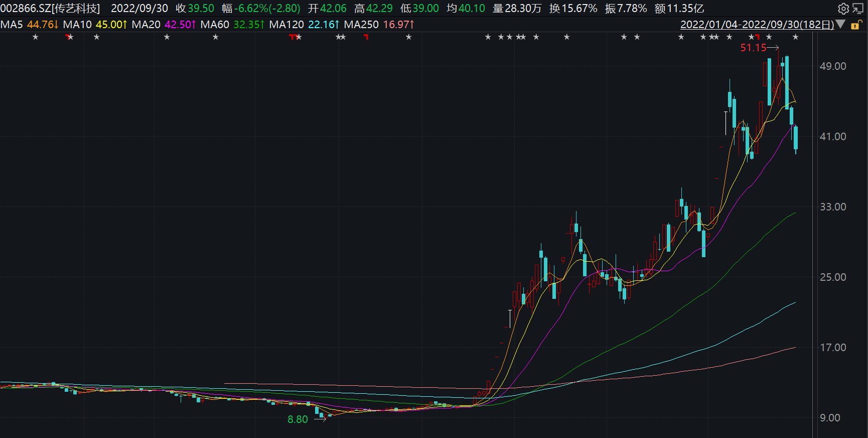The height and width of the screenshot is (438, 868).
Task: Select the MA5 44.76 indicator label
Action: click(30, 25)
